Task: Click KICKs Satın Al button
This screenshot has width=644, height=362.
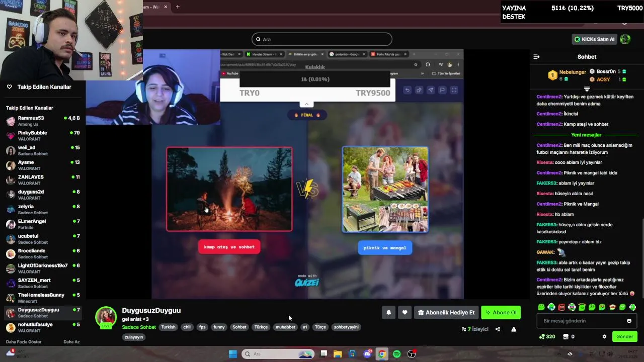Action: (594, 39)
